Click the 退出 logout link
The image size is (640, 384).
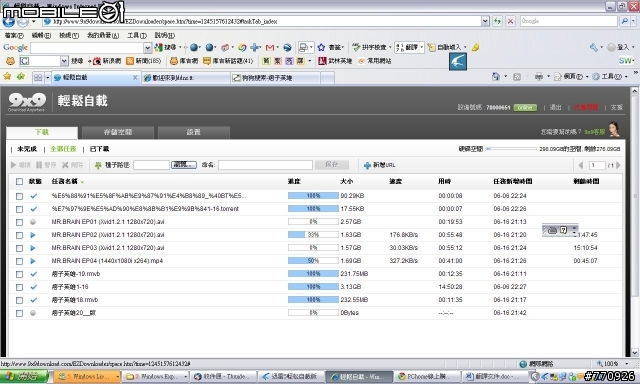556,107
